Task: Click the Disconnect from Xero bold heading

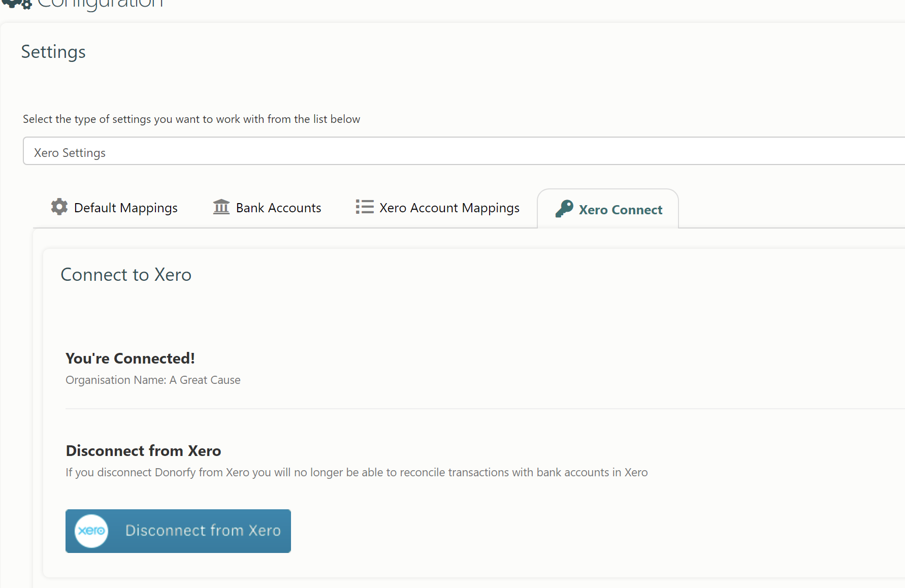Action: pyautogui.click(x=143, y=451)
